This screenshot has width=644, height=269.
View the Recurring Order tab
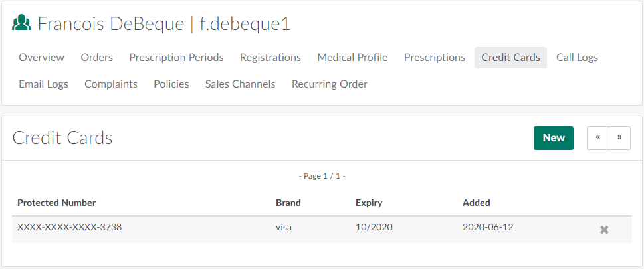(330, 84)
